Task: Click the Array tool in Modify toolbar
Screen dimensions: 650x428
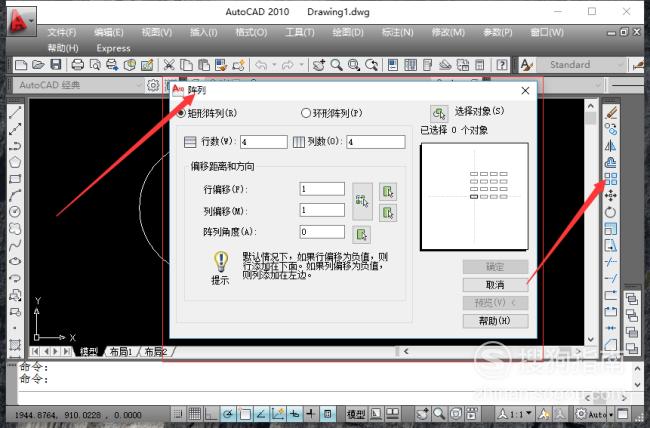Action: [611, 179]
